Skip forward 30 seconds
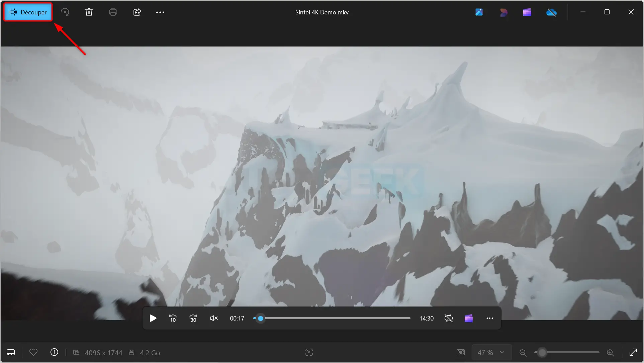644x363 pixels. [193, 318]
